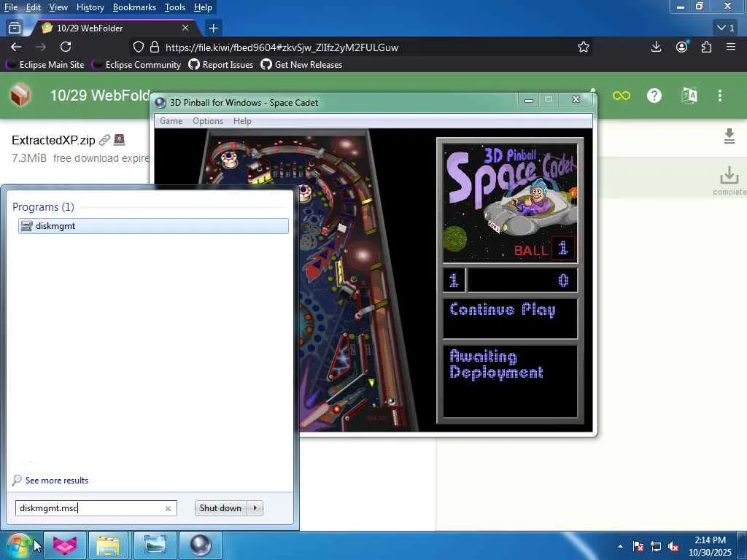This screenshot has width=747, height=560.
Task: Go back in Firefox
Action: click(x=16, y=47)
